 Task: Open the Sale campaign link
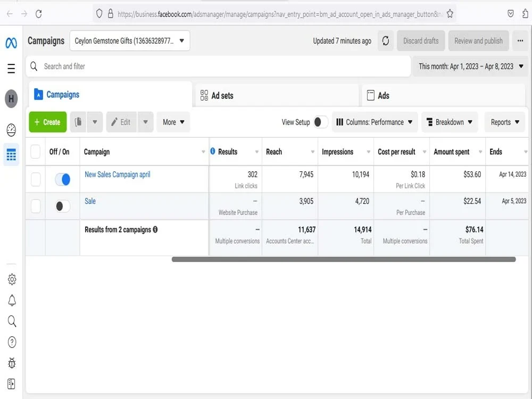90,201
